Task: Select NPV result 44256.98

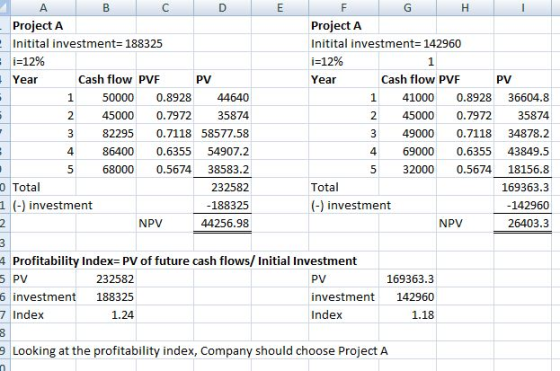Action: pos(225,223)
